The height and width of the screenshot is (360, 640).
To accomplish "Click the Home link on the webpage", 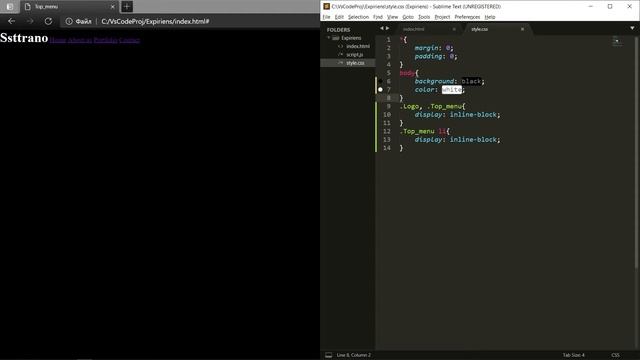I will pyautogui.click(x=58, y=40).
